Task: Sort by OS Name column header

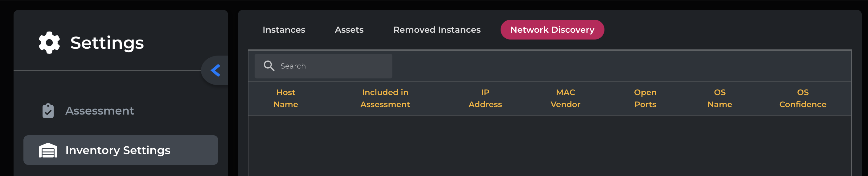Action: [x=719, y=98]
